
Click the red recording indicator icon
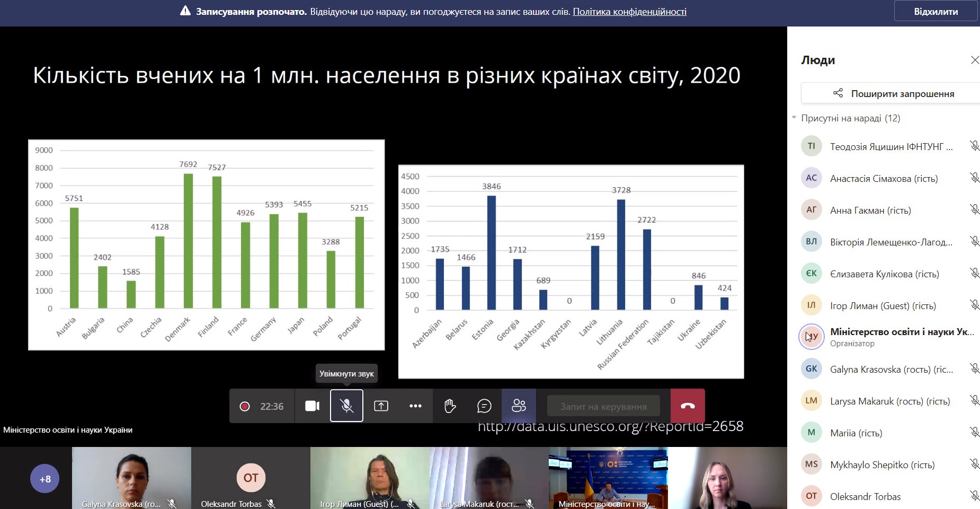(245, 406)
